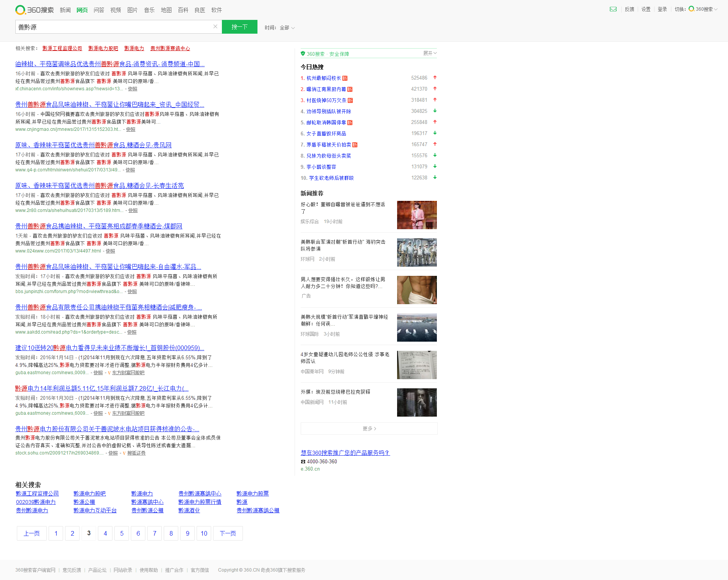Switch to the 音乐 tab
The height and width of the screenshot is (580, 728).
pos(149,10)
